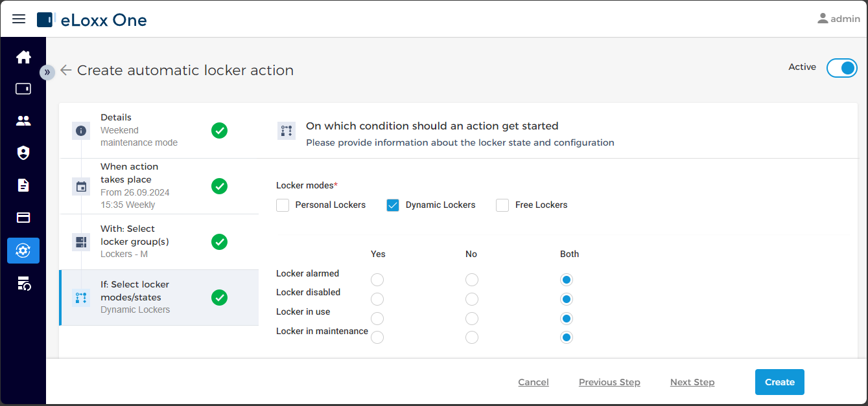Image resolution: width=868 pixels, height=406 pixels.
Task: Click green checkmark beside Select locker group(s)
Action: tap(220, 242)
